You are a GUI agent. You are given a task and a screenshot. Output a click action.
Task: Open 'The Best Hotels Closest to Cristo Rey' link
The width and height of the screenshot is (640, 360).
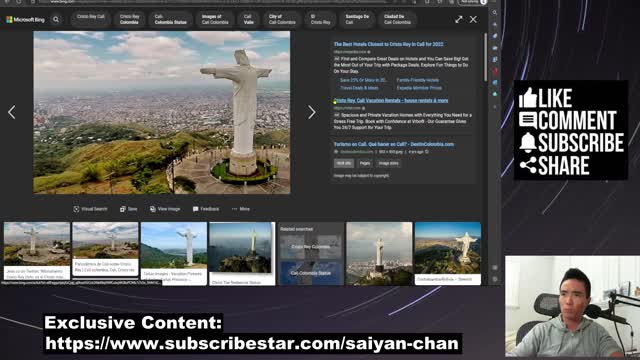coord(389,44)
